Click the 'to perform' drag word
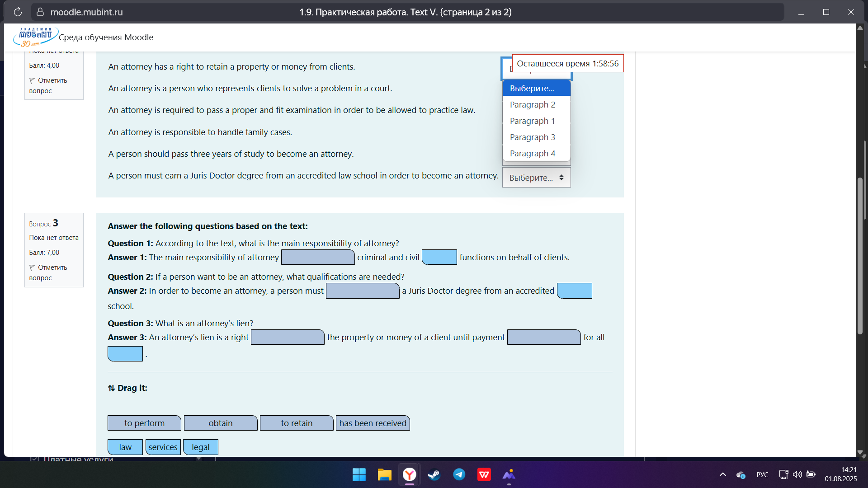The image size is (868, 488). click(x=144, y=423)
